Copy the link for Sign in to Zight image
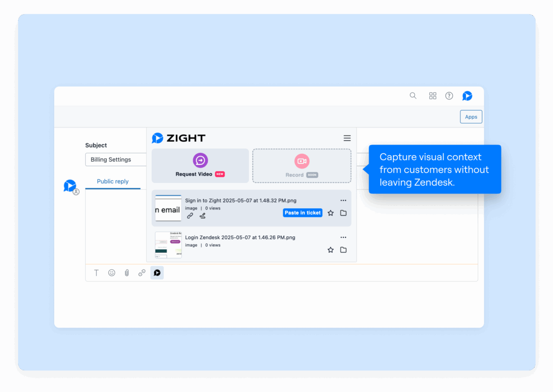The height and width of the screenshot is (392, 553). pos(190,215)
